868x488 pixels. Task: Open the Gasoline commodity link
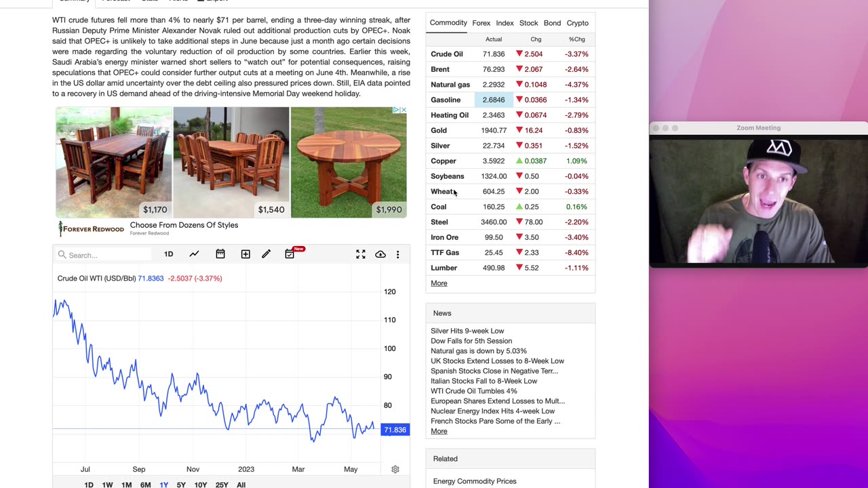[x=446, y=100]
